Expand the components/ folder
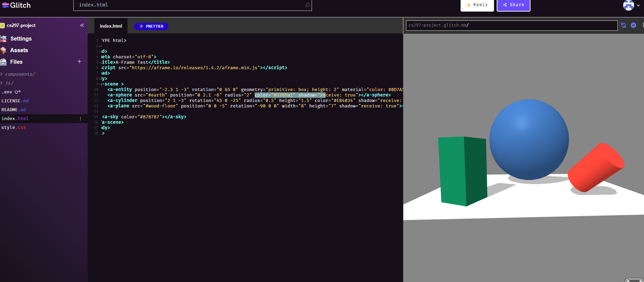The image size is (644, 282). [20, 74]
